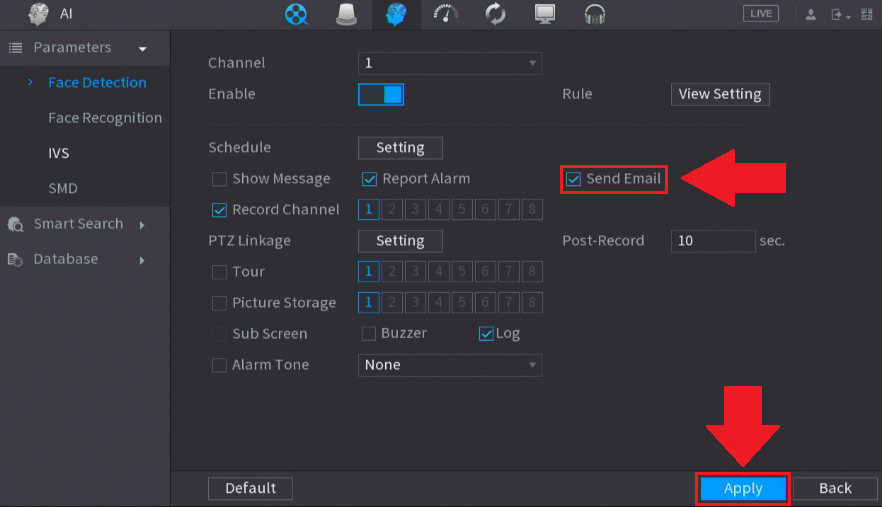Open the logout icon menu
The image size is (882, 507).
point(840,15)
